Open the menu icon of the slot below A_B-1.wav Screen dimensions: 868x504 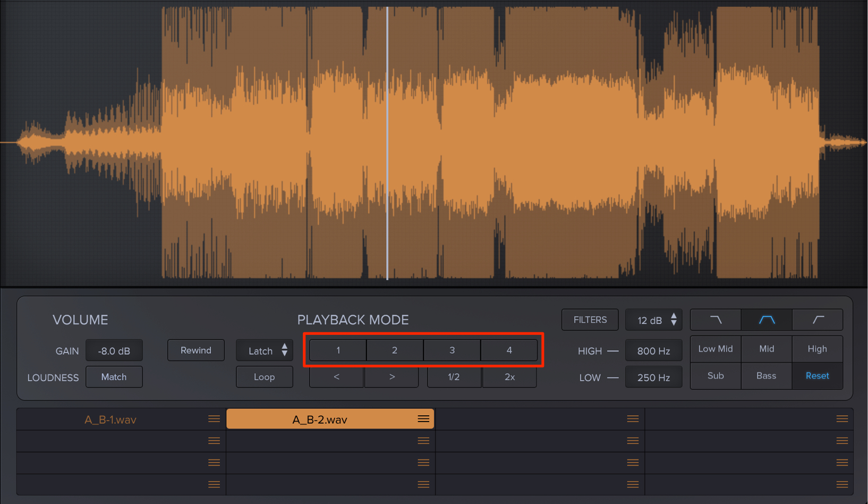(214, 441)
